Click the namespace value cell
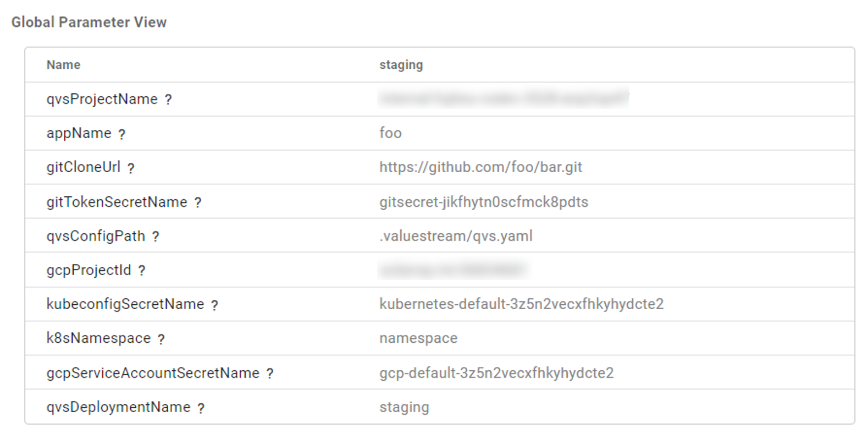This screenshot has width=868, height=444. pos(418,338)
